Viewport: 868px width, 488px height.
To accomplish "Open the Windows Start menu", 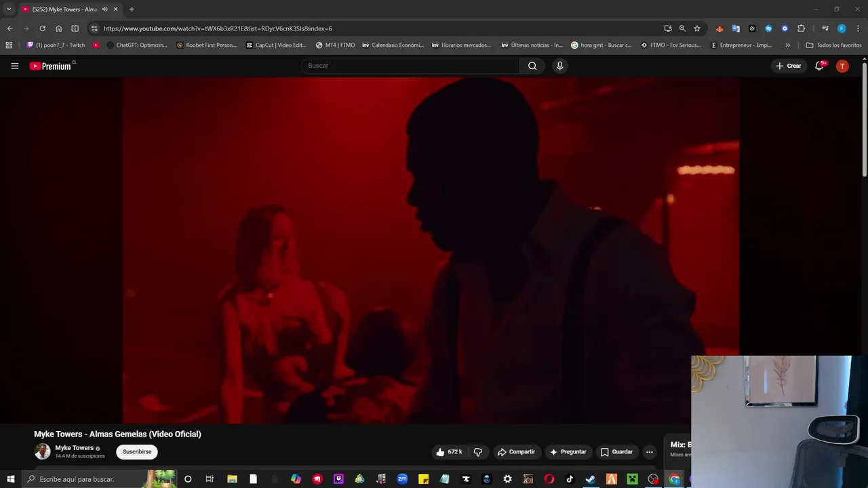I will (10, 479).
